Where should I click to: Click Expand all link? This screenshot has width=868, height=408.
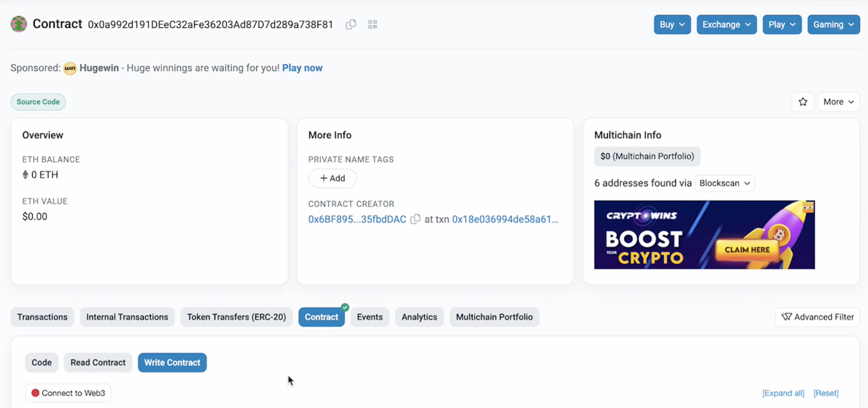click(x=783, y=393)
